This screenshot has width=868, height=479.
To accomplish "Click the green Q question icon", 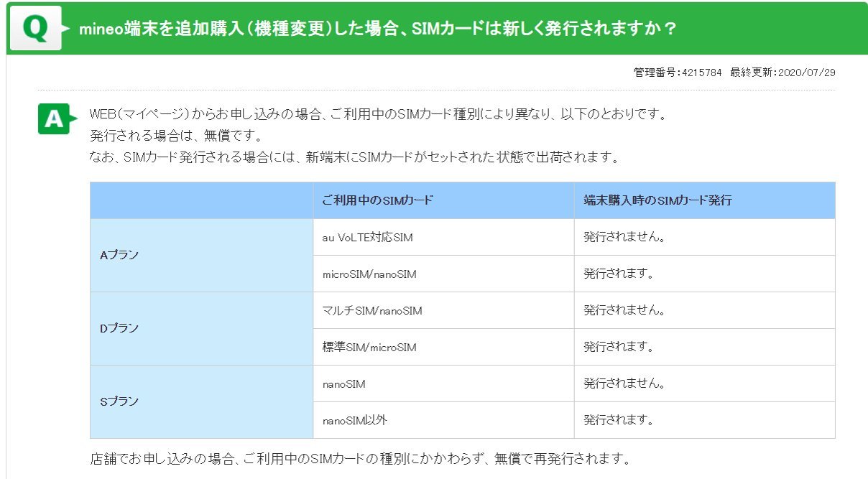I will coord(35,28).
